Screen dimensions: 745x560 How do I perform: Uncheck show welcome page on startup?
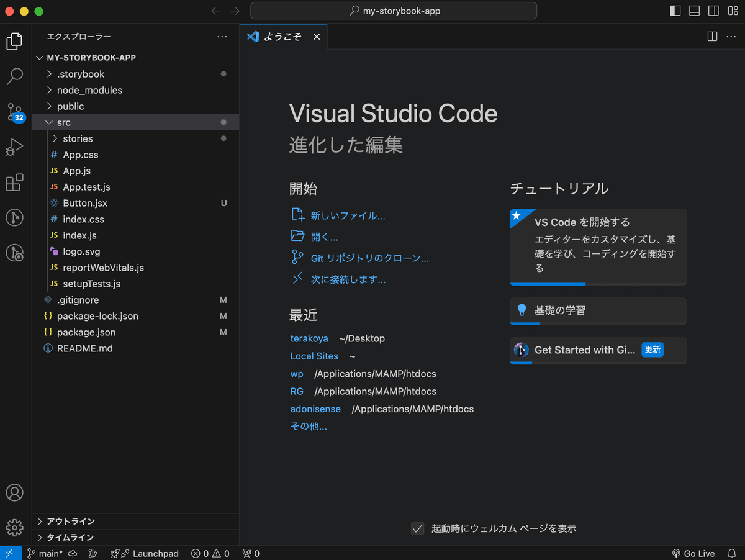click(418, 528)
